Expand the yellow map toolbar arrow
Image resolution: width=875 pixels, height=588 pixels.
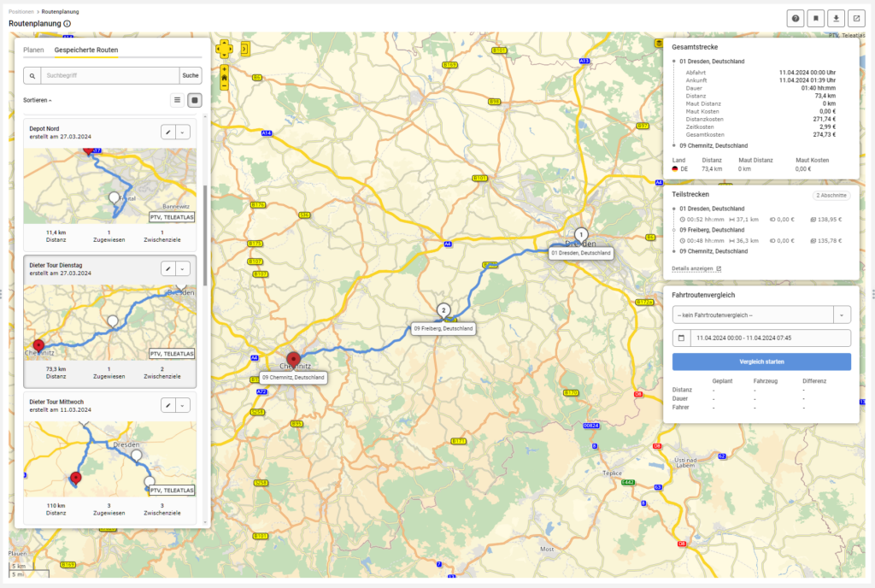[x=245, y=49]
